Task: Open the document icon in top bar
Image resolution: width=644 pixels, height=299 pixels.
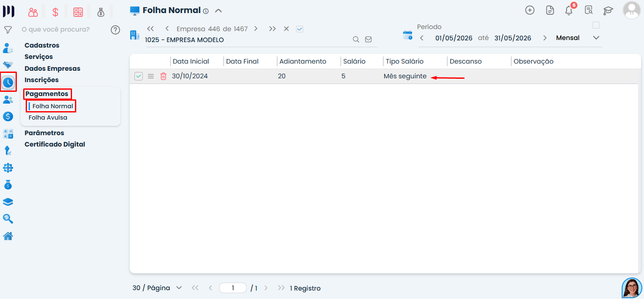Action: (x=550, y=11)
